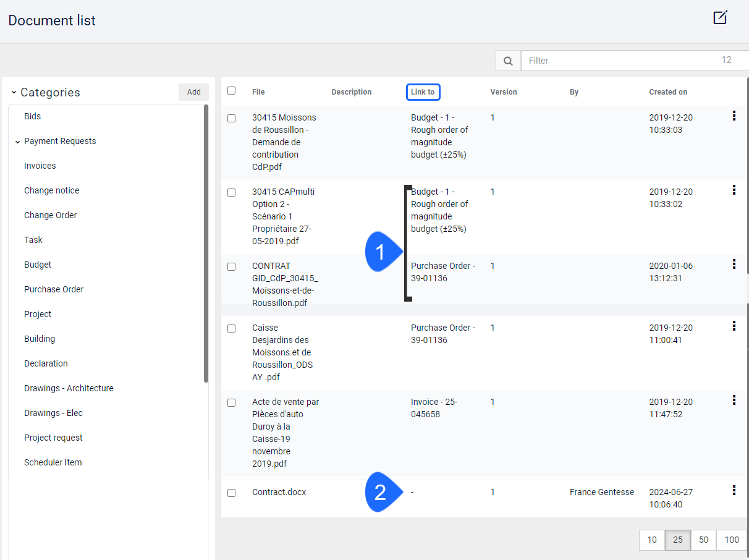Click the 2020-01-06 13:12:31 creation date
Screen dimensions: 749x560
[x=671, y=272]
